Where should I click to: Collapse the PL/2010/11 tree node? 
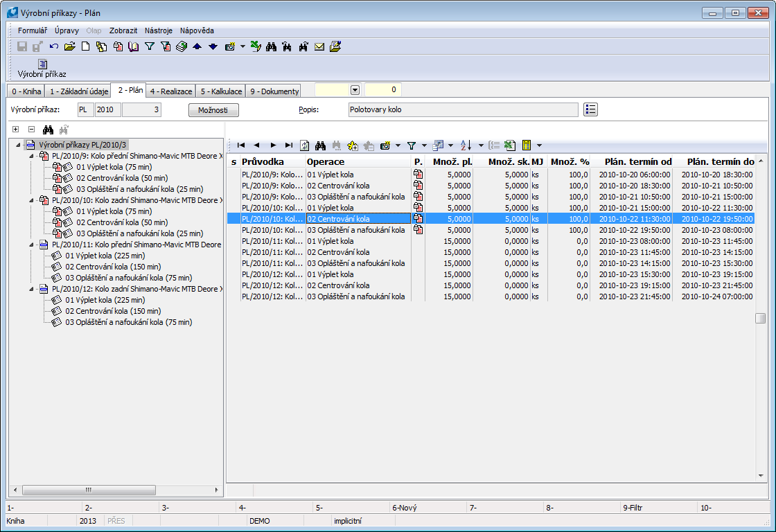pos(31,245)
